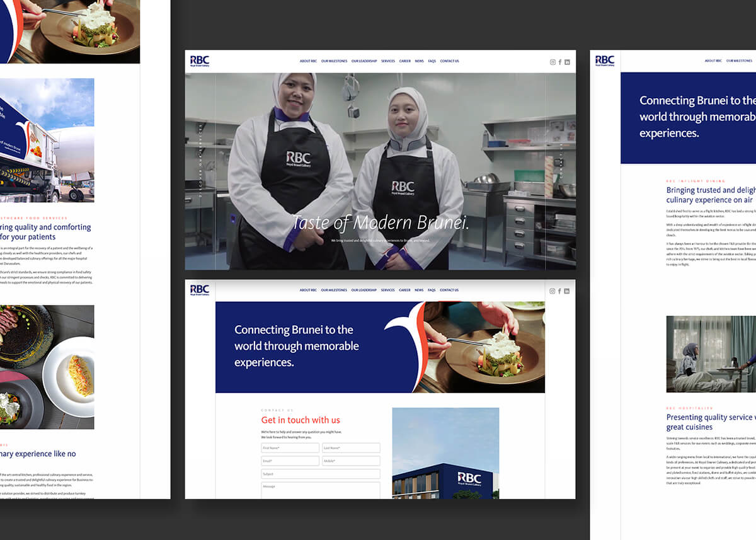Click Instagram icon on the contact page header

[553, 291]
